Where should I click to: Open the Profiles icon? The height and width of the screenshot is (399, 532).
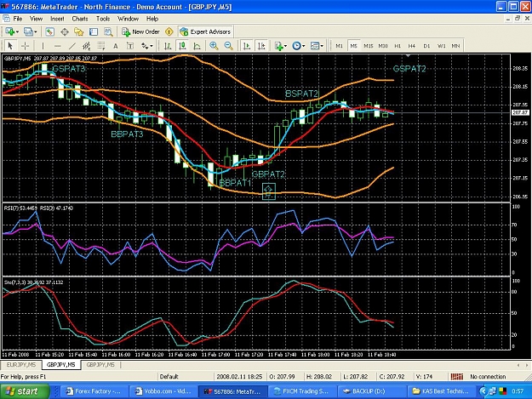[28, 31]
